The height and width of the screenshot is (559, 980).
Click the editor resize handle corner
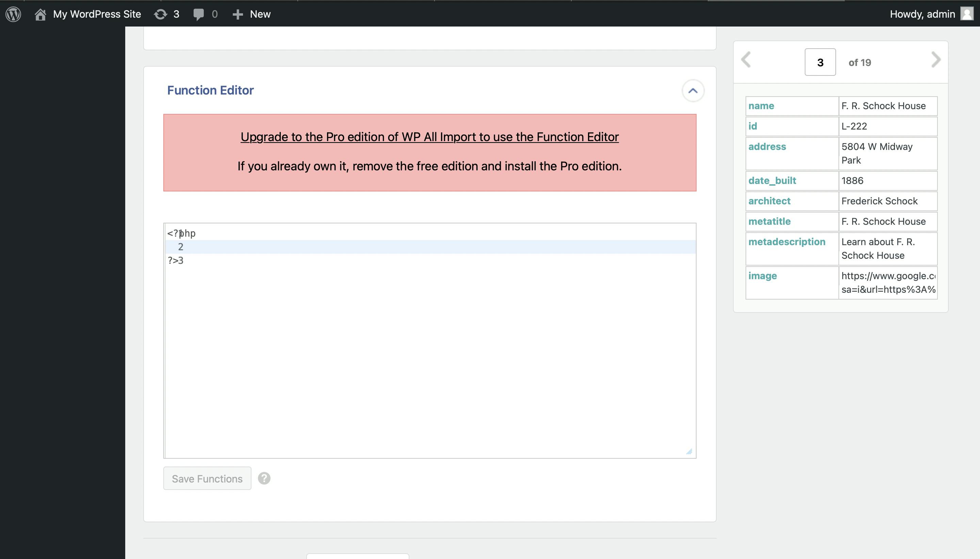click(x=689, y=452)
